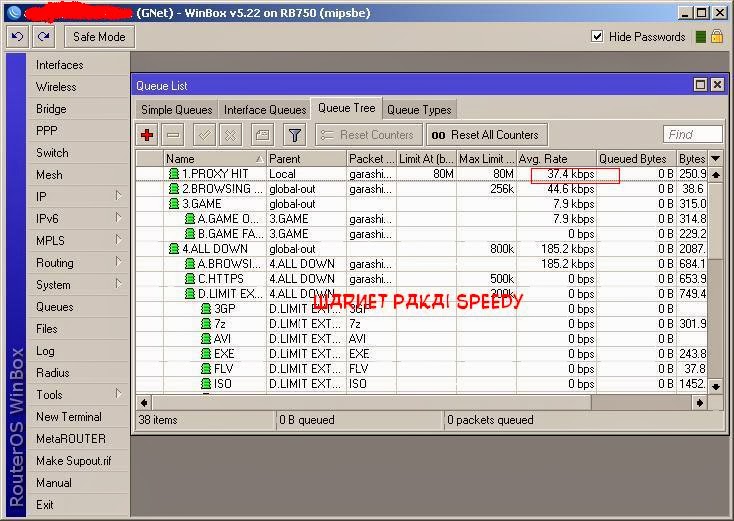Screen dimensions: 734x521
Task: Select the 3GP queue icon
Action: tap(206, 308)
